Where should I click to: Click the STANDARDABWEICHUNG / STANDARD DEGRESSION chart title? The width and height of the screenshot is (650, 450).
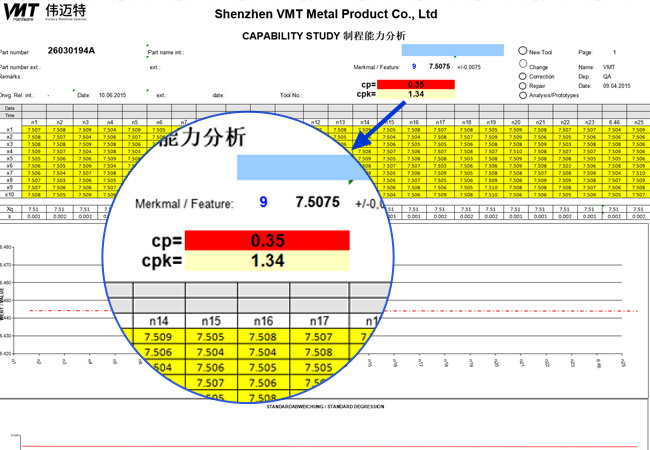point(325,407)
